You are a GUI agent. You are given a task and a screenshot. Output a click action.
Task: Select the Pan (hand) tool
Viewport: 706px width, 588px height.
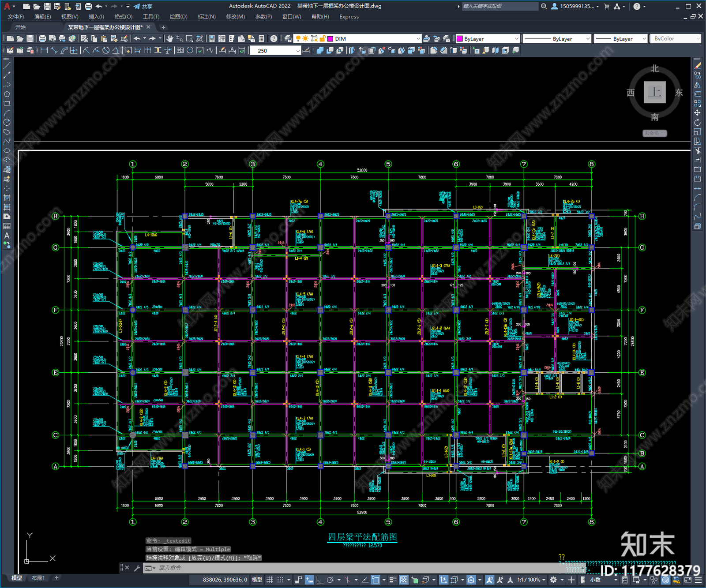[170, 39]
